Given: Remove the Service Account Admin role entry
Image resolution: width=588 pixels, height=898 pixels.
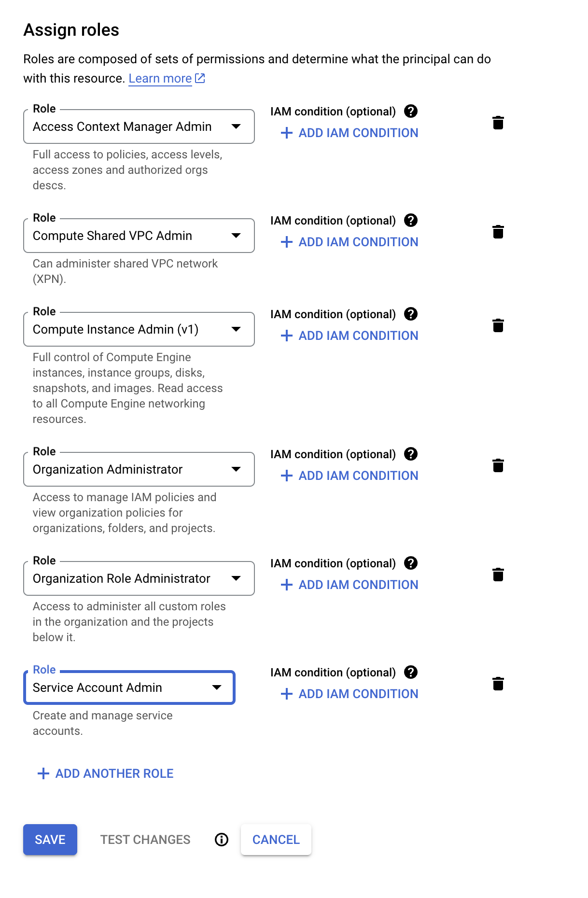Looking at the screenshot, I should pyautogui.click(x=498, y=684).
